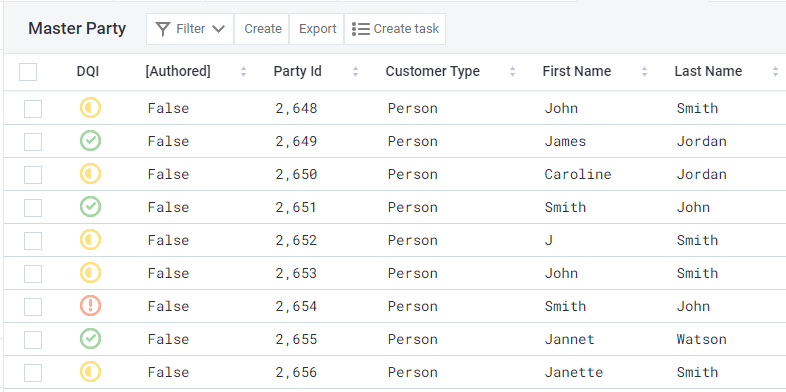
Task: Select the checkbox for party 2,653
Action: coord(33,274)
